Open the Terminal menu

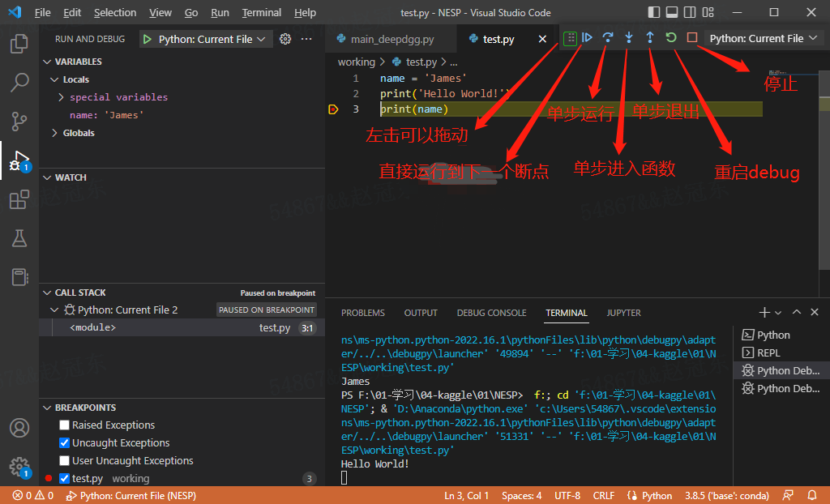coord(262,13)
